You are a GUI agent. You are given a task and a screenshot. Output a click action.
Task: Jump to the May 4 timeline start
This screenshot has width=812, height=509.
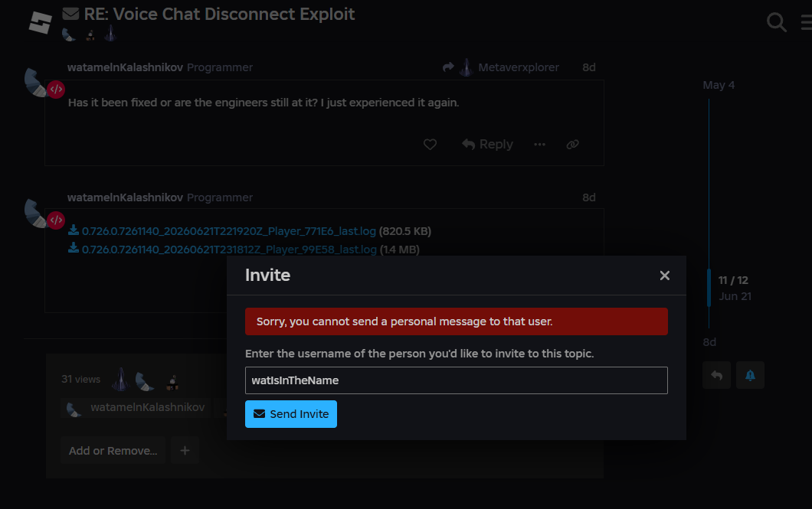[719, 86]
